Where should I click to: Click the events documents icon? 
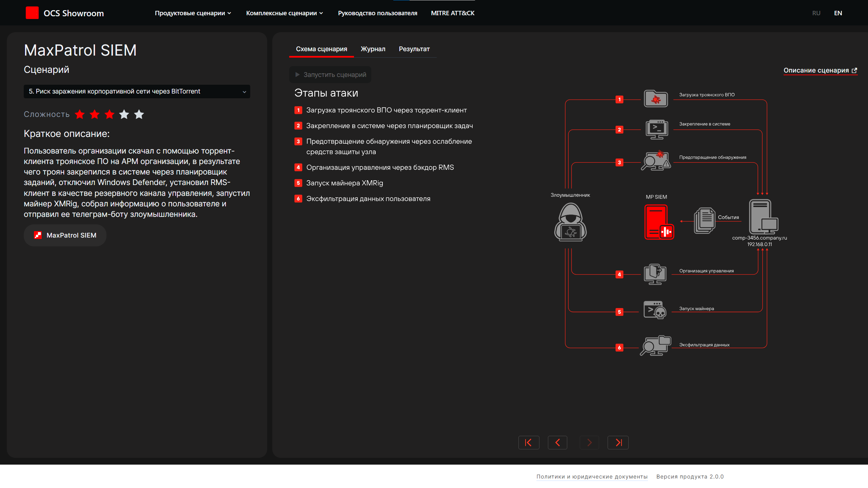(x=705, y=221)
